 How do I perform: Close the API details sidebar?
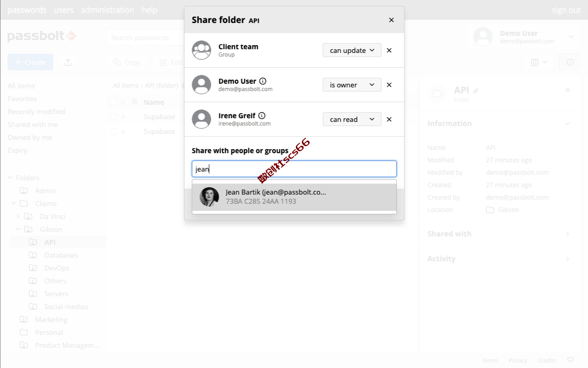click(568, 90)
